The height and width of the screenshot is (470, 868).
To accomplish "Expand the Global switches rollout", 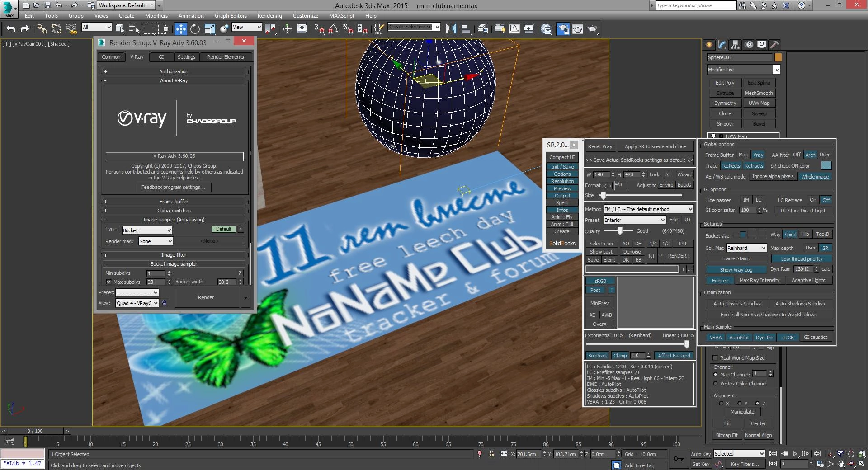I will pyautogui.click(x=174, y=211).
